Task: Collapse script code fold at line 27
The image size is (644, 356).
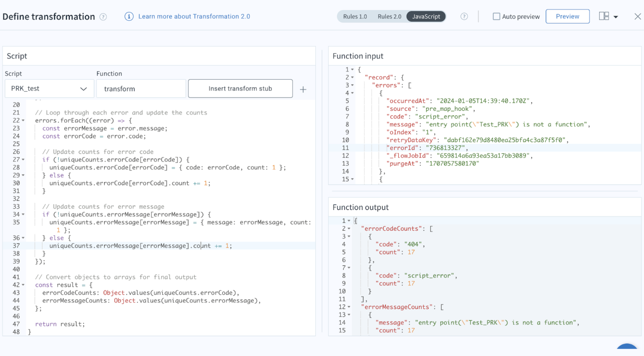Action: point(23,160)
